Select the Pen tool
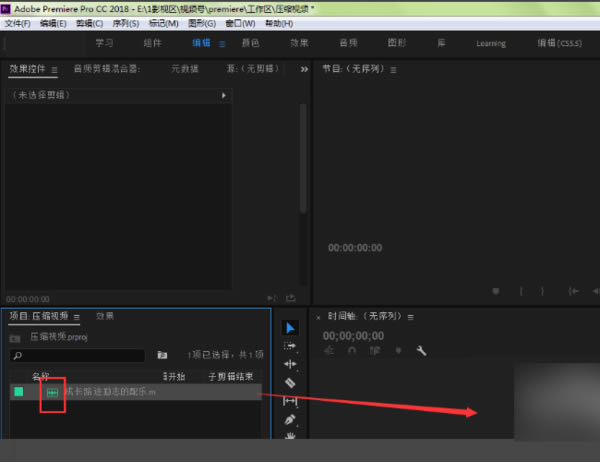 coord(290,419)
